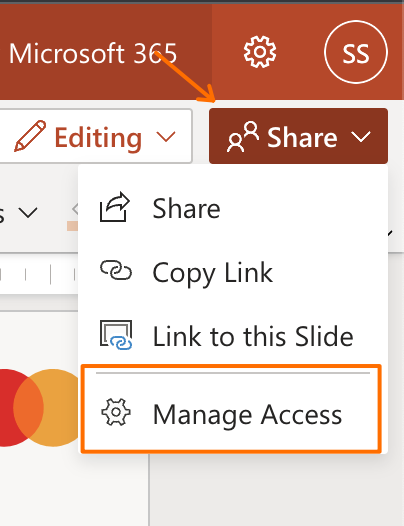Click the chain link Copy Link icon
This screenshot has width=404, height=526.
pos(116,270)
